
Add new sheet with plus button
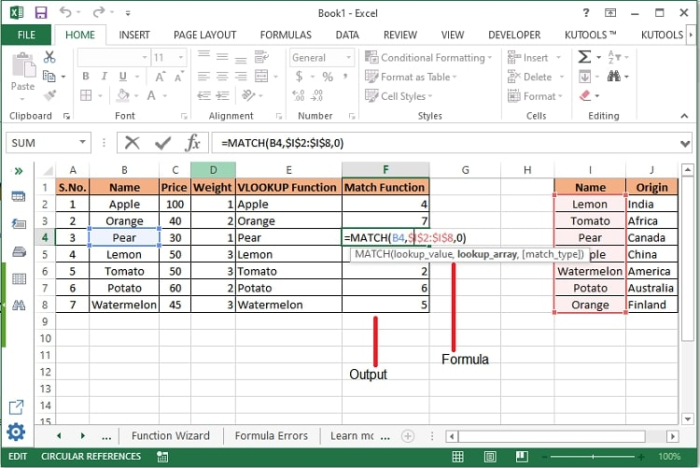click(408, 436)
